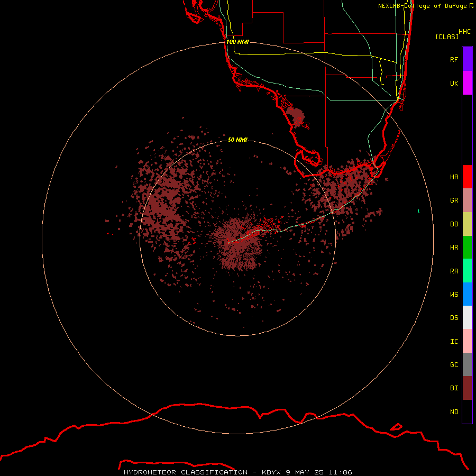Click the ND black legend swatch
The width and height of the screenshot is (476, 476).
click(467, 411)
